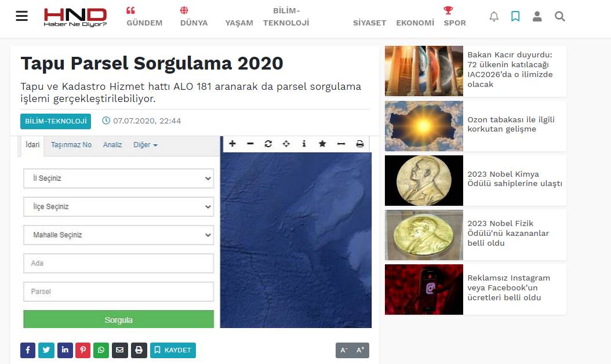This screenshot has height=364, width=611.
Task: Open the user account icon
Action: pos(537,16)
